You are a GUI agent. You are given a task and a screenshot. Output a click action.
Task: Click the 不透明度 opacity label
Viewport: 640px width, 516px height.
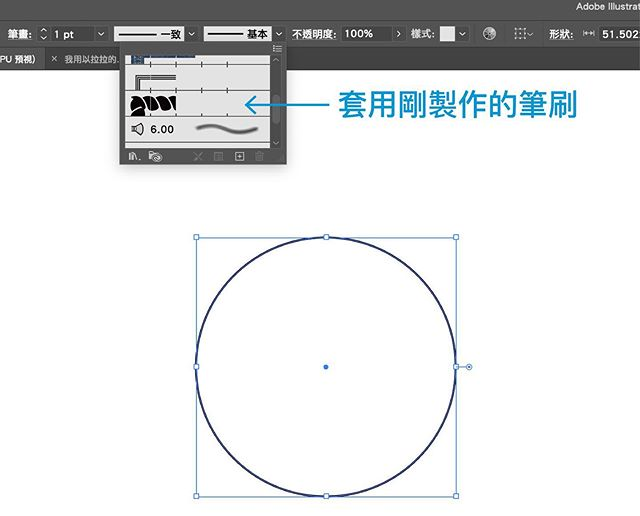coord(314,34)
